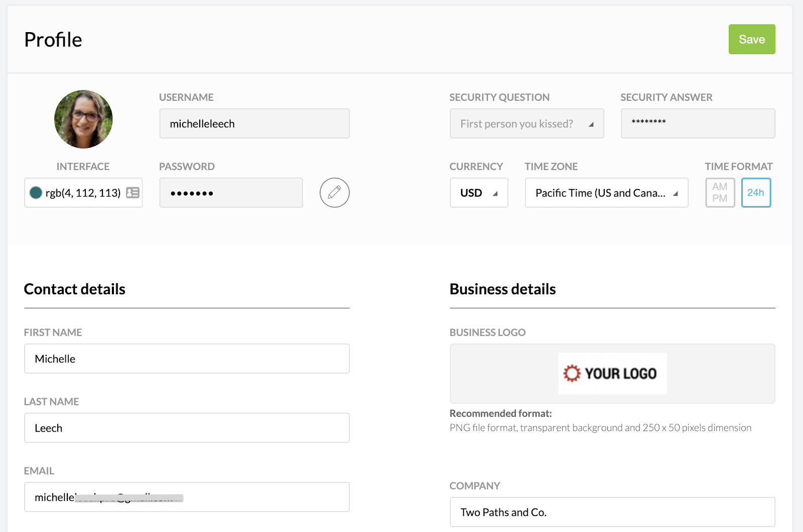
Task: Click the Last Name field containing Leech
Action: [187, 428]
